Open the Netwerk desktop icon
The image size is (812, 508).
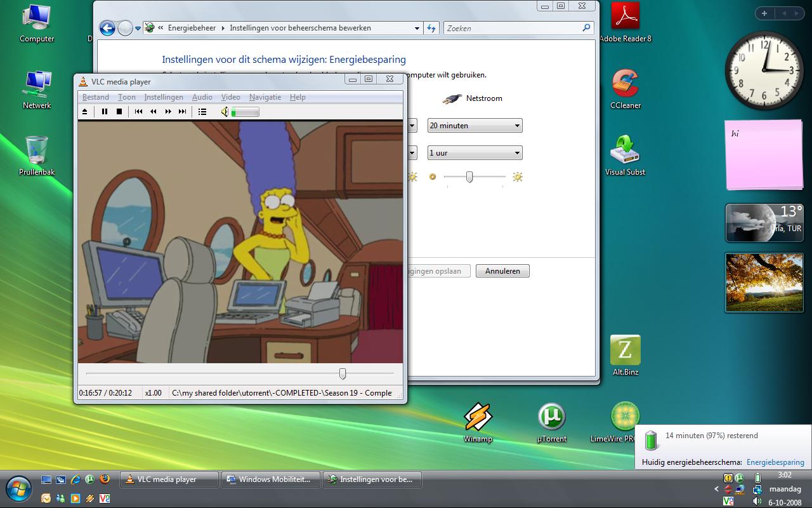[x=37, y=90]
